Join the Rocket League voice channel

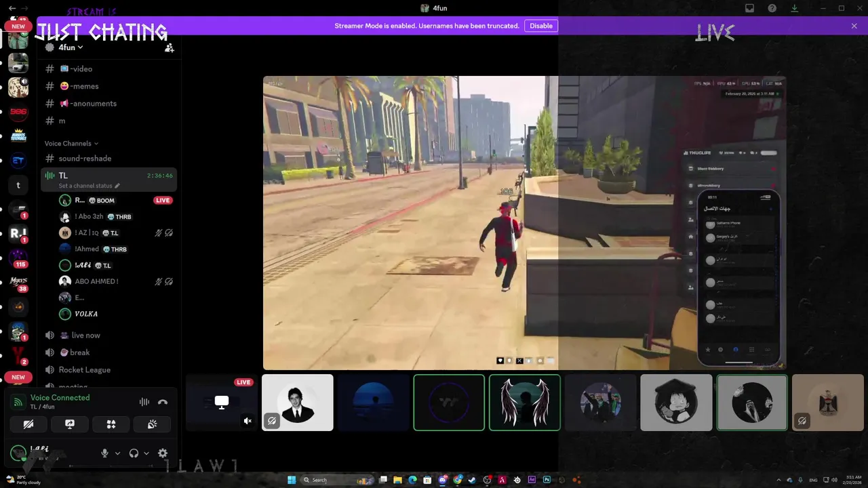[108, 370]
